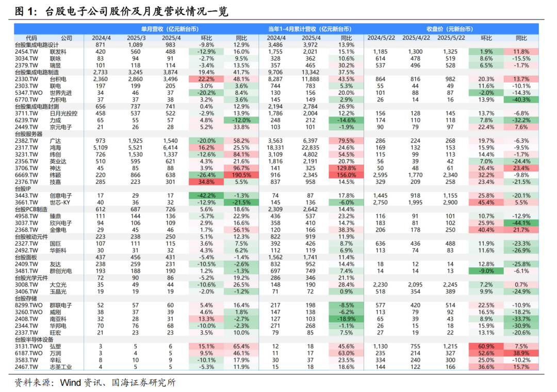Image resolution: width=557 pixels, height=392 pixels.
Task: Select company name '联发科'
Action: [58, 52]
